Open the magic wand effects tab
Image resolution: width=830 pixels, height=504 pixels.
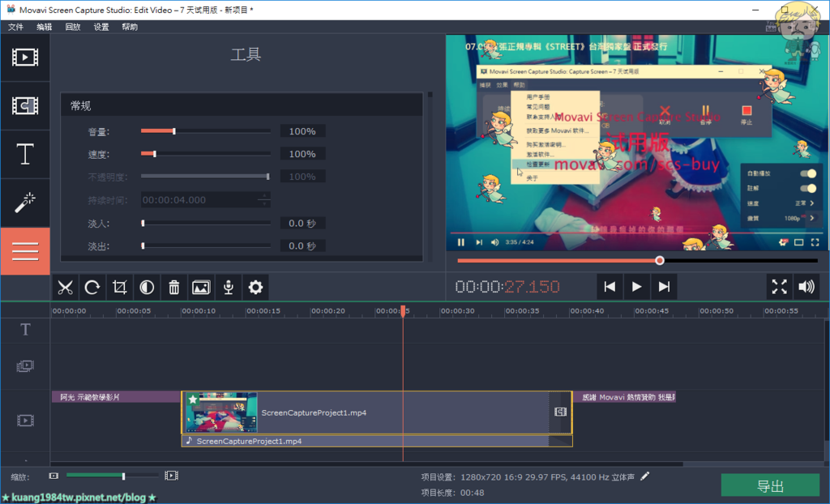[25, 203]
